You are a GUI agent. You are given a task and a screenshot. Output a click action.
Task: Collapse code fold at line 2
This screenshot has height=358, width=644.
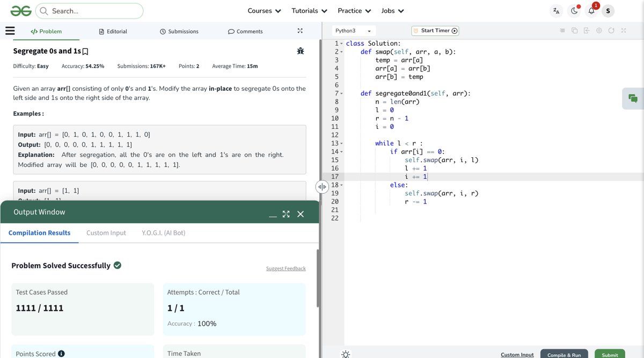click(x=341, y=52)
